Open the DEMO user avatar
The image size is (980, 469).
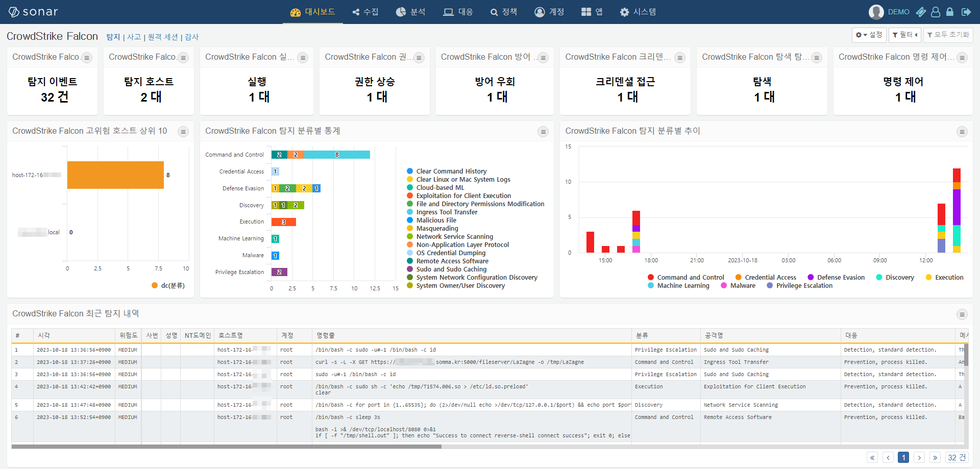click(x=876, y=12)
